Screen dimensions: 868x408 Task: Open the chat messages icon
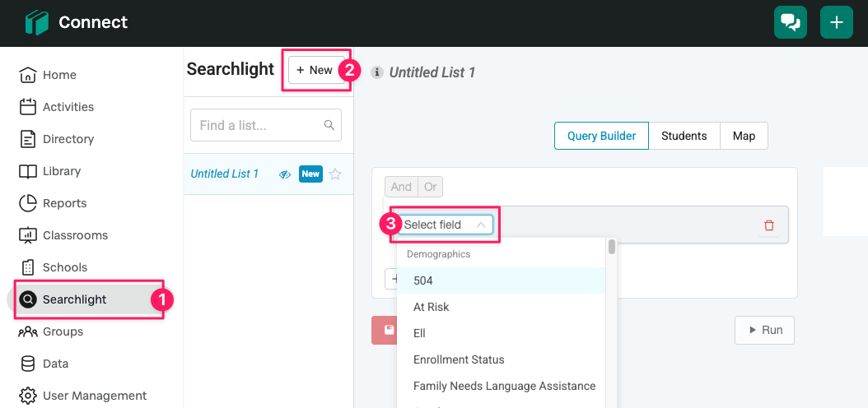coord(790,22)
